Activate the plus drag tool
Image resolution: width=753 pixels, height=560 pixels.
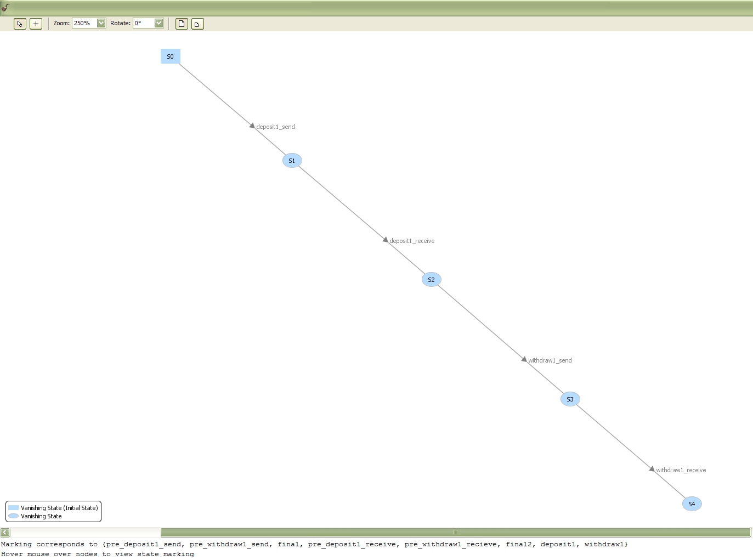(35, 24)
